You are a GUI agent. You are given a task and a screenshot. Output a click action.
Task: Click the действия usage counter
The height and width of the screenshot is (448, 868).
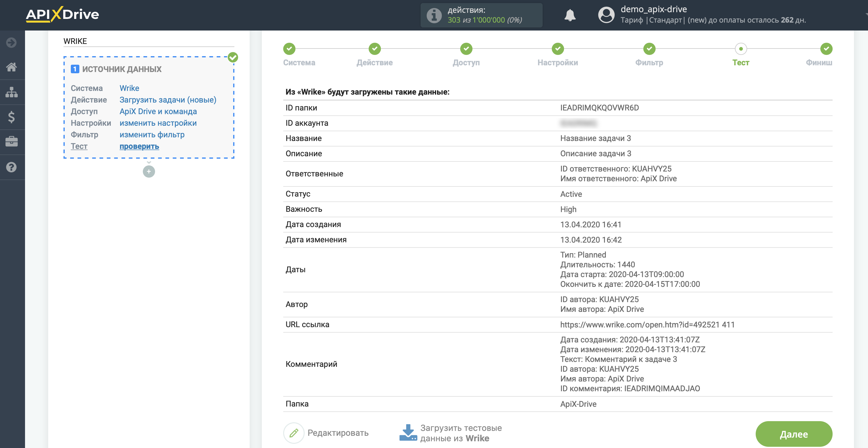481,15
